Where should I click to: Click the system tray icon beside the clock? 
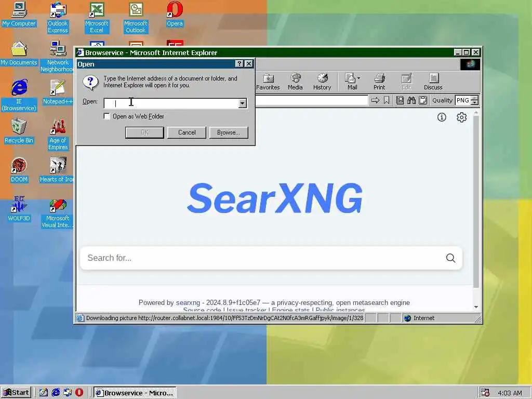485,393
